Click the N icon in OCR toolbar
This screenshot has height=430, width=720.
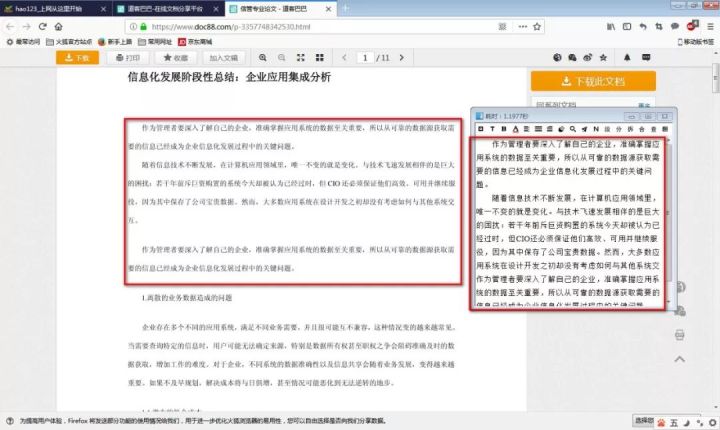(x=596, y=129)
